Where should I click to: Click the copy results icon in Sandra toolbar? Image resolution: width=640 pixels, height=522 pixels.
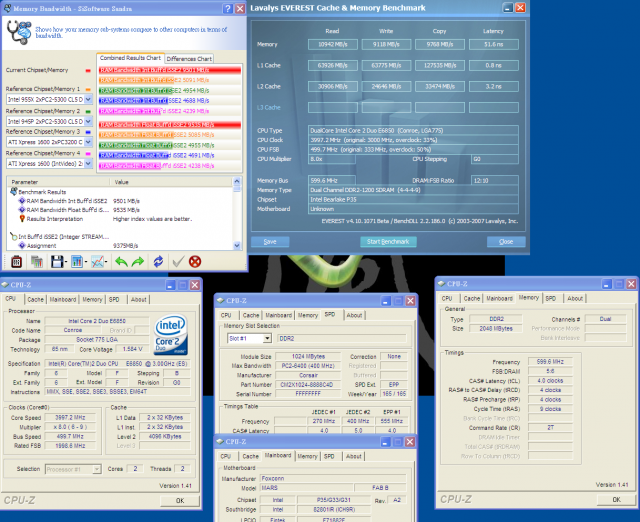point(37,262)
